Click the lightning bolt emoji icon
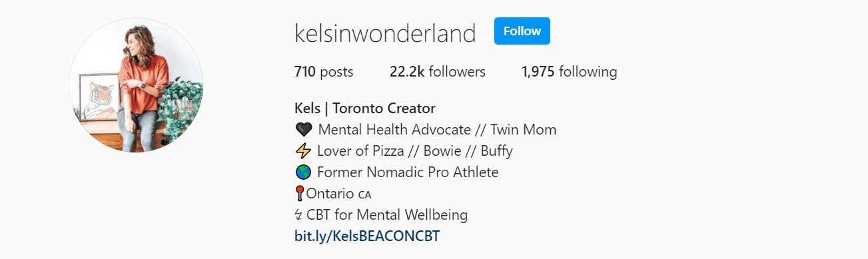This screenshot has width=868, height=259. click(302, 151)
